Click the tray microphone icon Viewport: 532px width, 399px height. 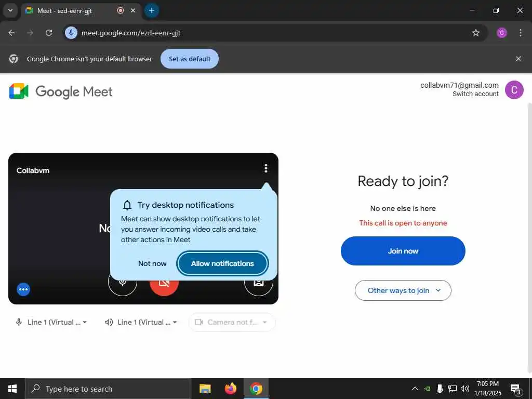coord(440,389)
